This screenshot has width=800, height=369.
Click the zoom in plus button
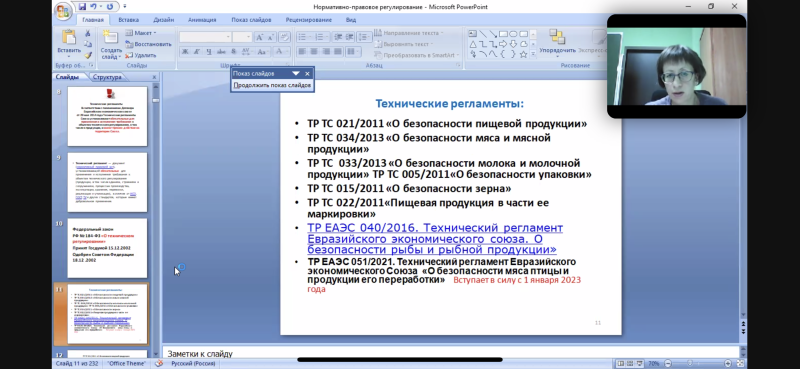pyautogui.click(x=728, y=363)
